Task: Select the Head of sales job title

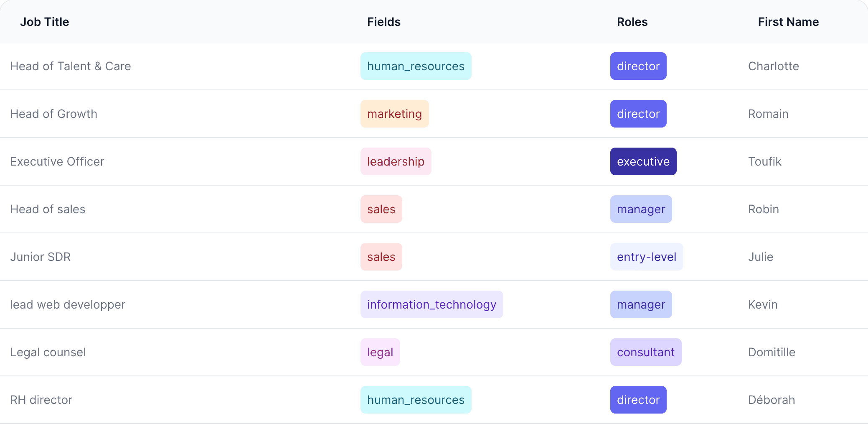Action: tap(48, 209)
